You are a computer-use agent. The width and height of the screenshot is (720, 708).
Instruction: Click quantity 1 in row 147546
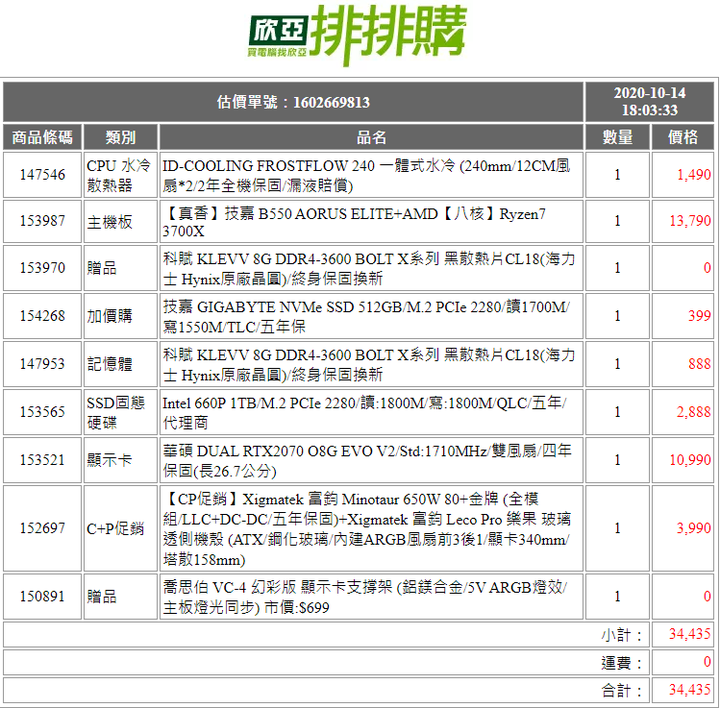click(x=618, y=174)
